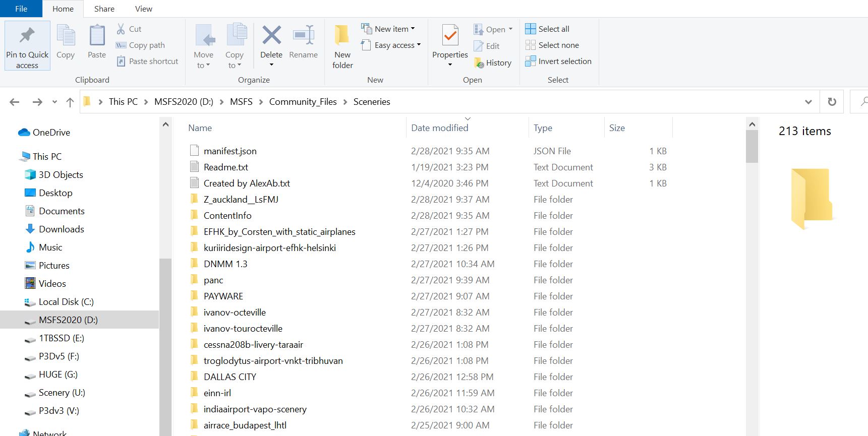Switch to the View ribbon tab

[x=144, y=9]
